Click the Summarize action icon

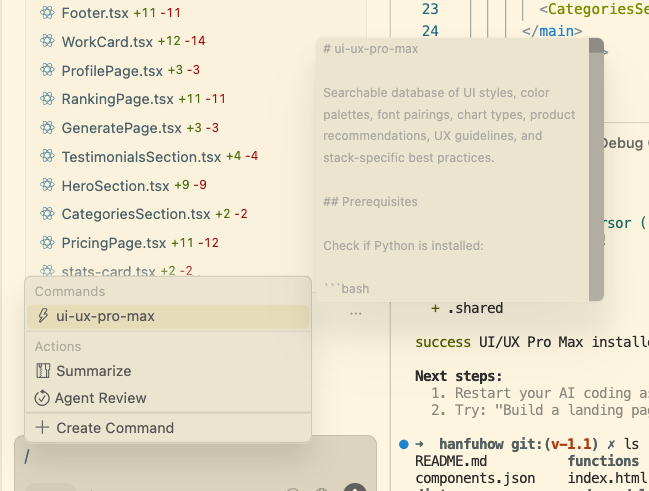click(x=43, y=371)
